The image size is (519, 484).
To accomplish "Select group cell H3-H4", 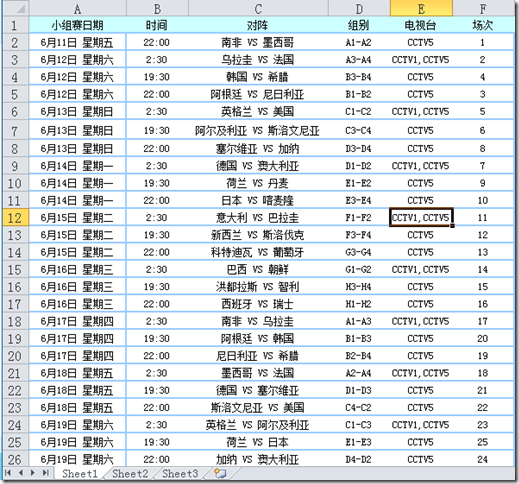I will tap(359, 287).
